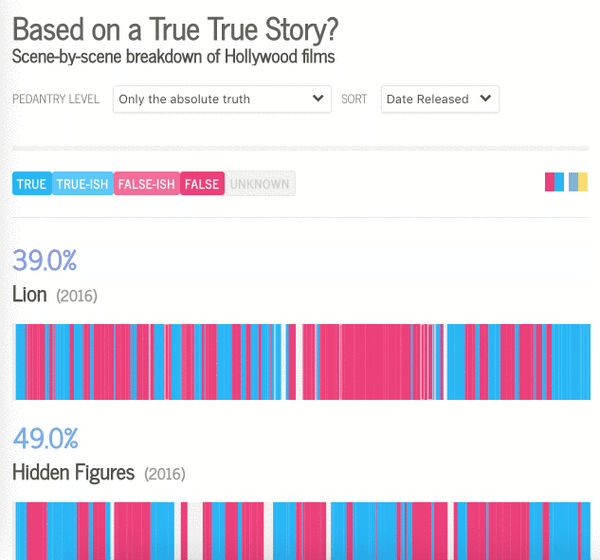
Task: Click Lion's 39.0% truth score
Action: (x=45, y=261)
